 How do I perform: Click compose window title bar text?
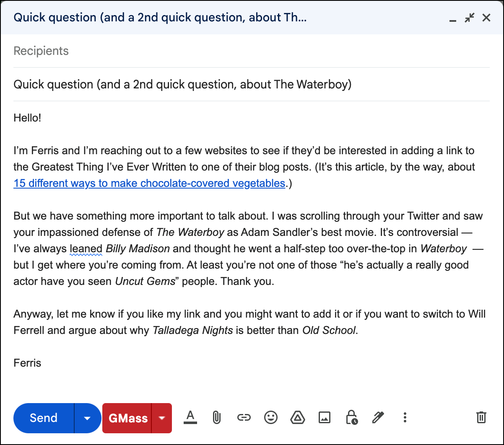coord(160,18)
